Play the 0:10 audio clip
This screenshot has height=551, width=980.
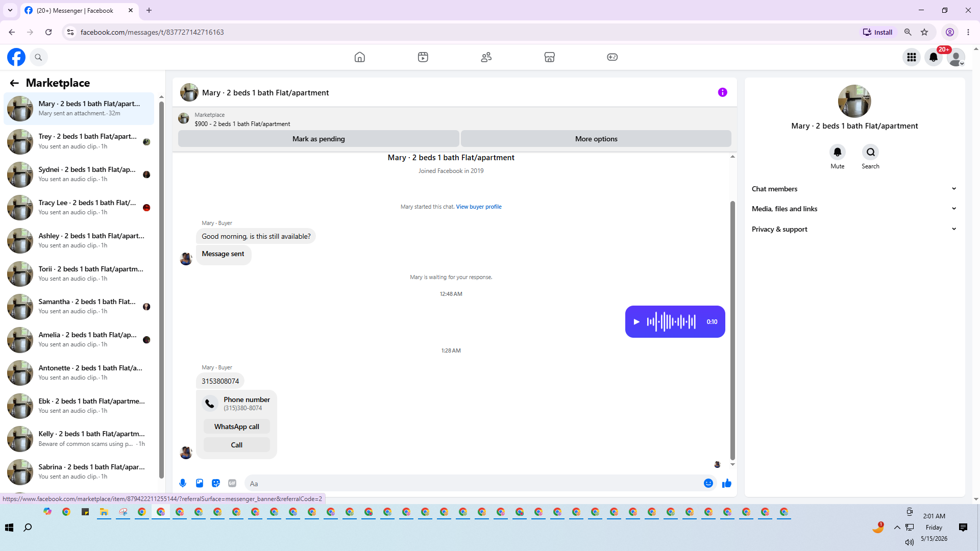[636, 322]
